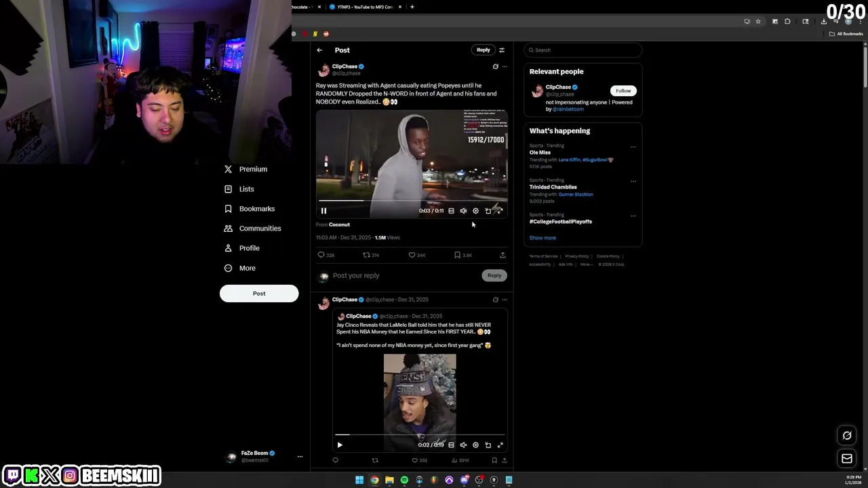Viewport: 868px width, 488px height.
Task: Open the #CollegeFootballPlayoffs trend
Action: (561, 222)
